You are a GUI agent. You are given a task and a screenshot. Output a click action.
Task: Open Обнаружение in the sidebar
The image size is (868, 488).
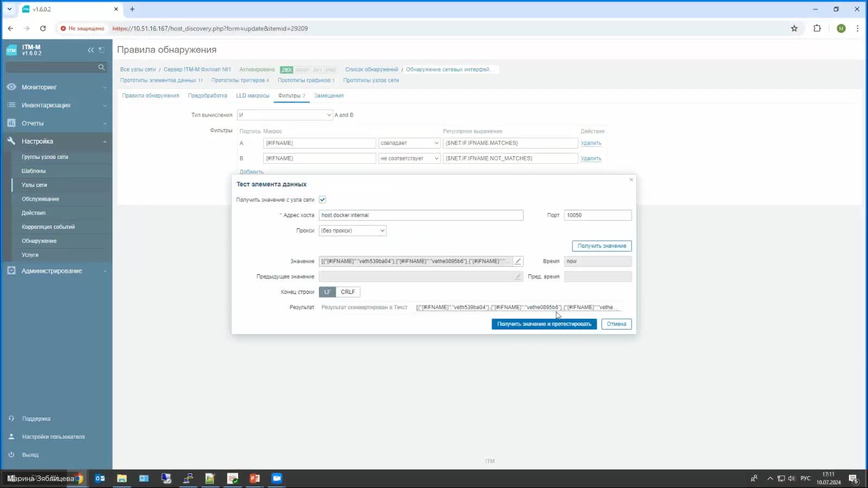point(39,241)
